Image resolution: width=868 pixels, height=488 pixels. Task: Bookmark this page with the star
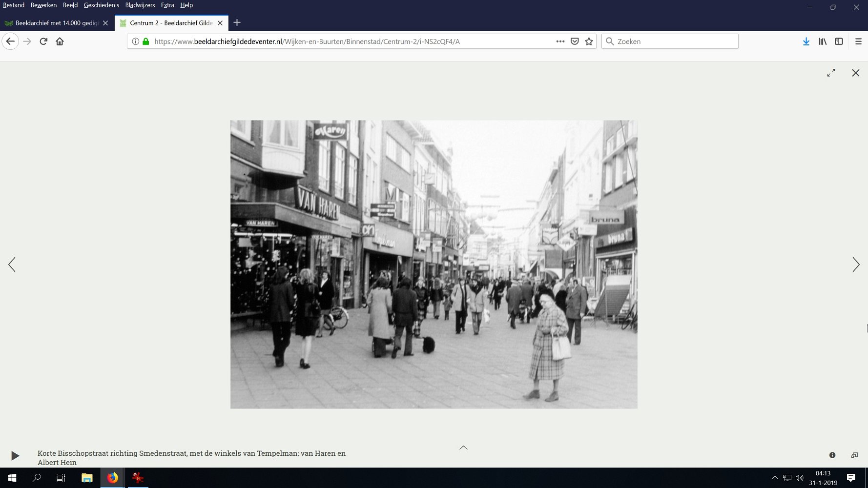(589, 41)
